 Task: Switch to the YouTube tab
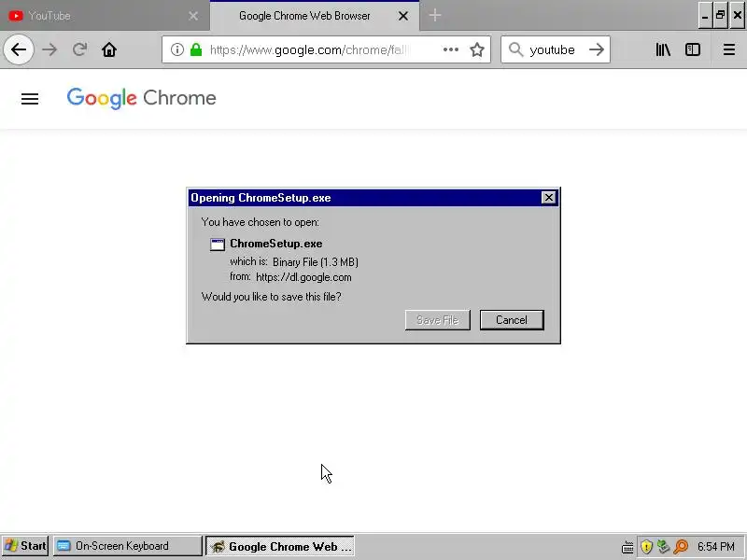tap(105, 16)
